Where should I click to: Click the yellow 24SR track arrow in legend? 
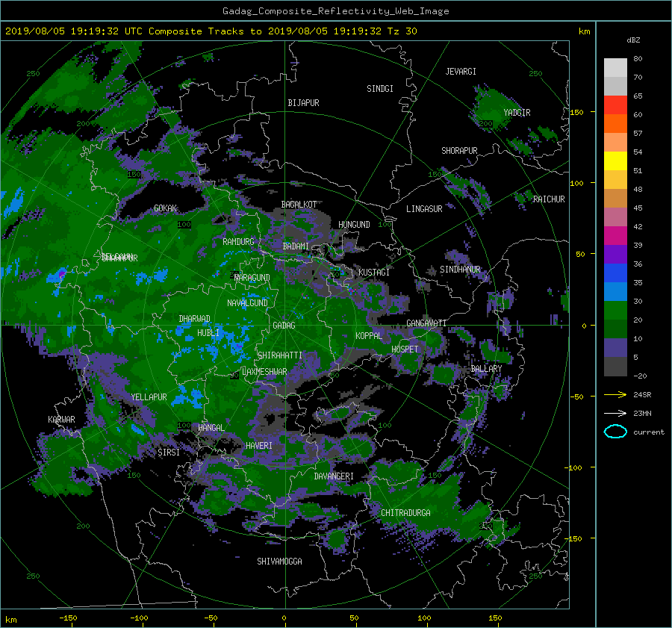(615, 394)
